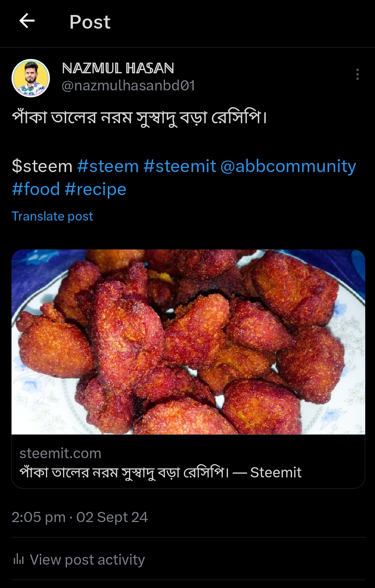The image size is (375, 588).
Task: Tap the post activity bar chart icon
Action: click(18, 559)
